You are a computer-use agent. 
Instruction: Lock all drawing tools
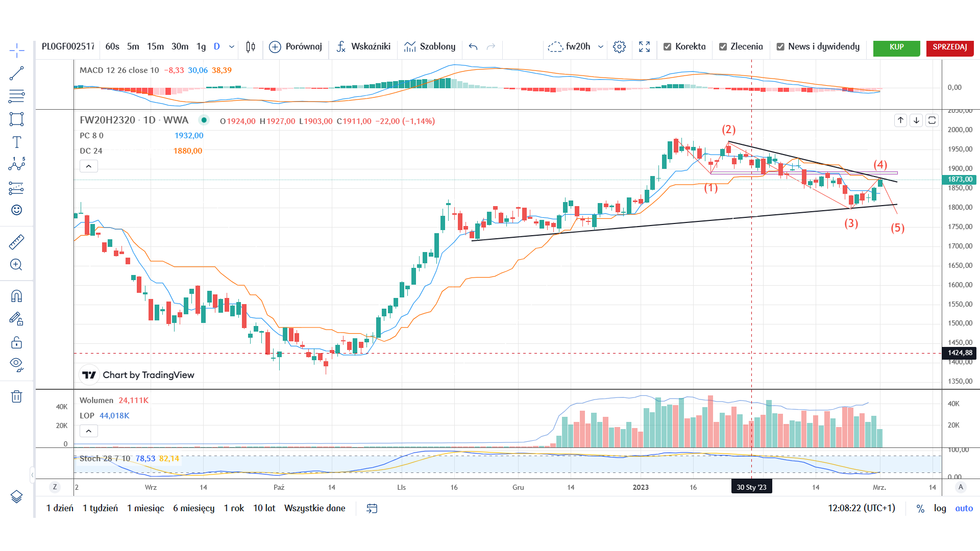point(16,342)
